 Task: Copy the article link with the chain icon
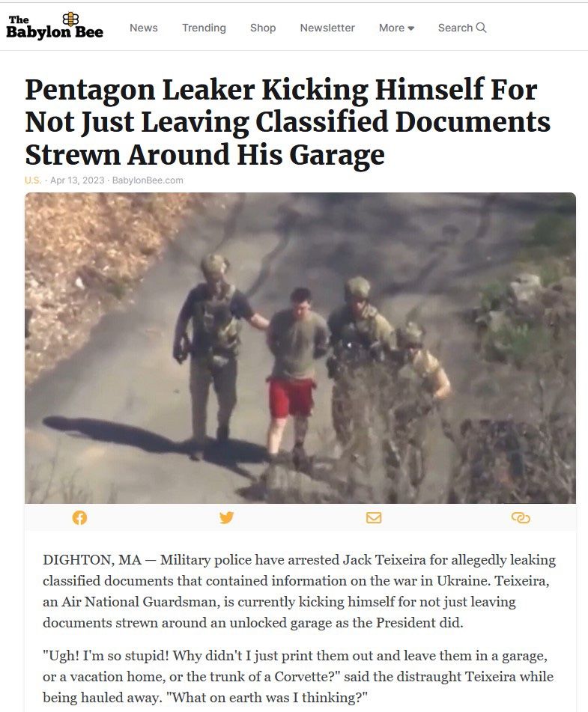click(521, 517)
